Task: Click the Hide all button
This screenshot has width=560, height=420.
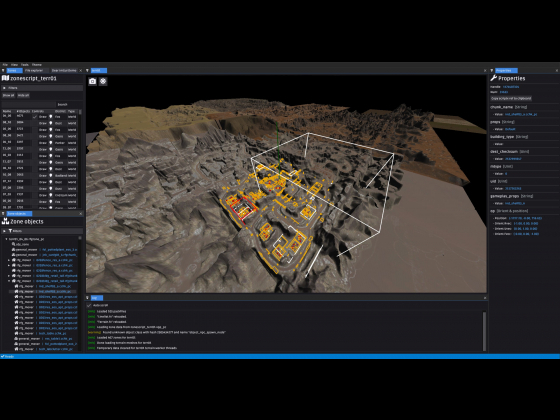Action: pos(24,95)
